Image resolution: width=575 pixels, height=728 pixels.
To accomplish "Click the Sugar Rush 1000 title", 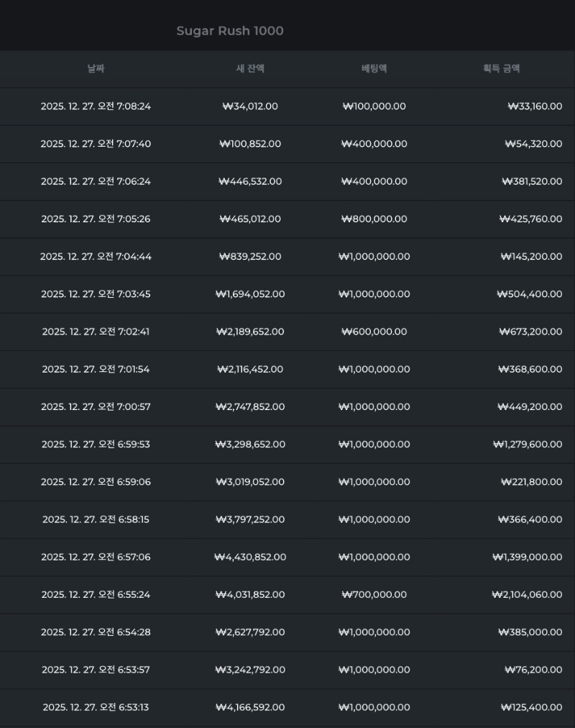I will coord(230,31).
